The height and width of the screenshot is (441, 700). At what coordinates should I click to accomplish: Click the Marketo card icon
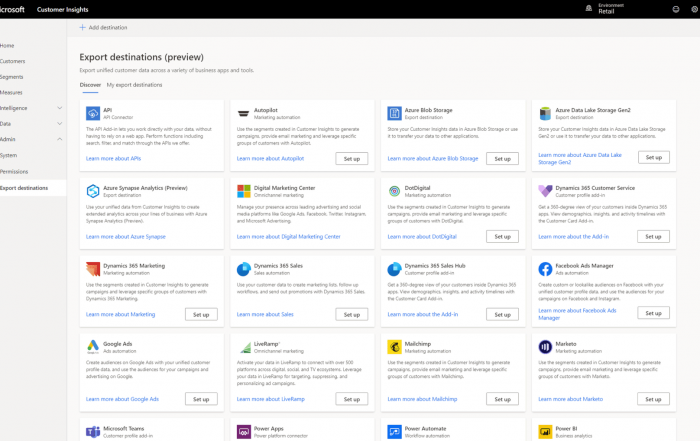tap(545, 347)
